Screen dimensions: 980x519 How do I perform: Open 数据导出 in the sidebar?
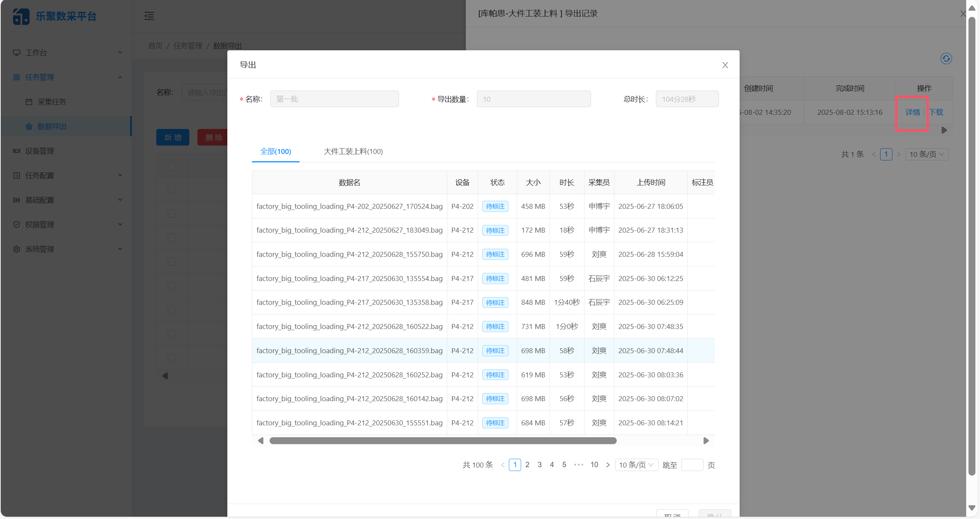click(52, 126)
